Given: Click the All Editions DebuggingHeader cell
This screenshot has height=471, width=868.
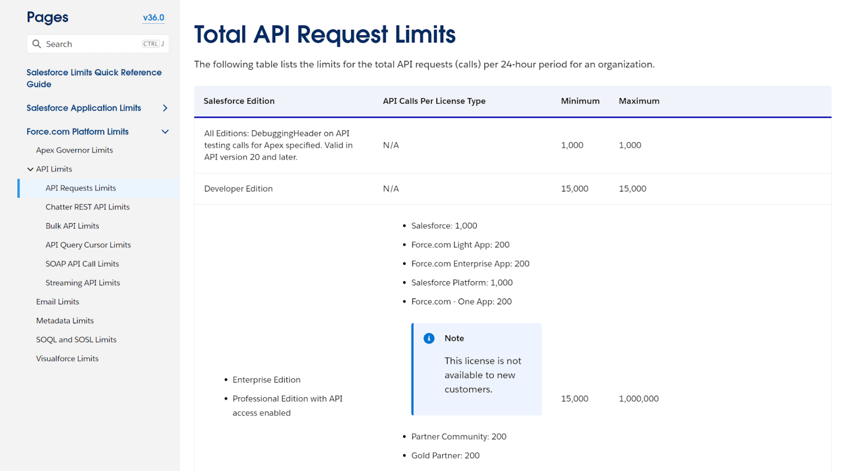Looking at the screenshot, I should coord(278,145).
